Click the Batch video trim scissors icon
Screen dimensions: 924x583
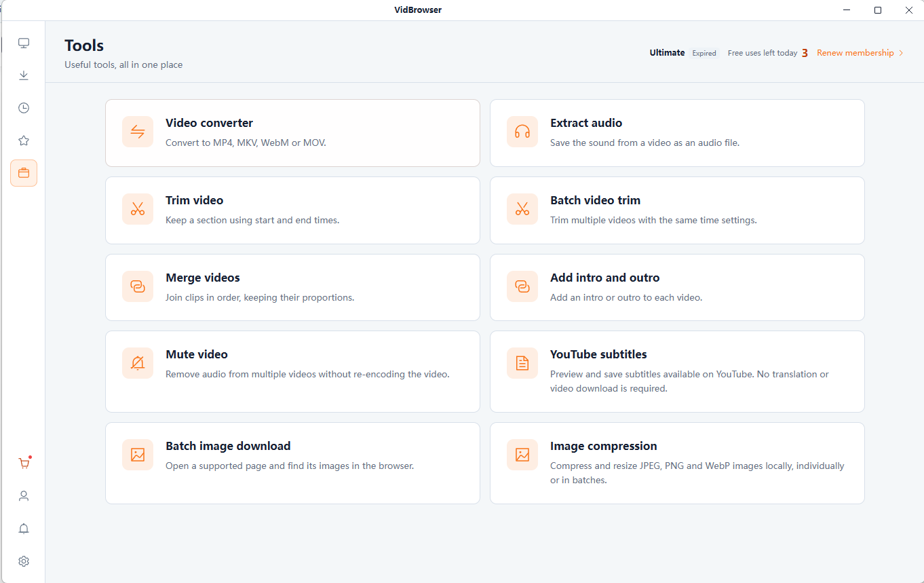pyautogui.click(x=522, y=209)
